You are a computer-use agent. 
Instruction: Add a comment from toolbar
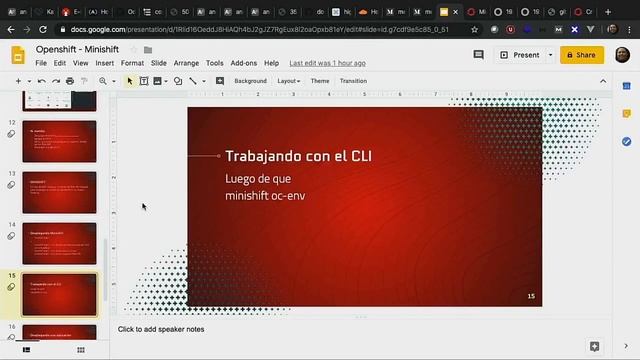[x=220, y=81]
